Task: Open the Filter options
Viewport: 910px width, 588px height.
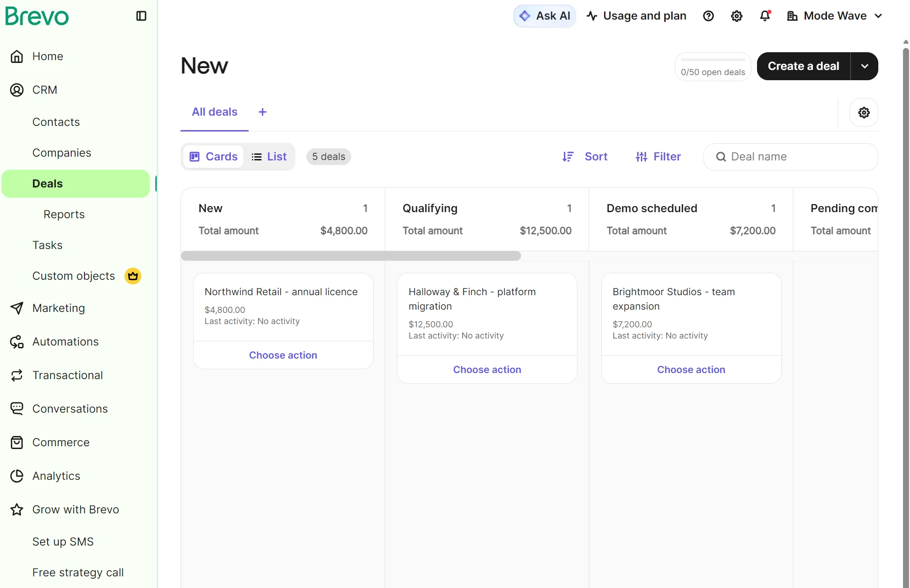Action: (x=658, y=157)
